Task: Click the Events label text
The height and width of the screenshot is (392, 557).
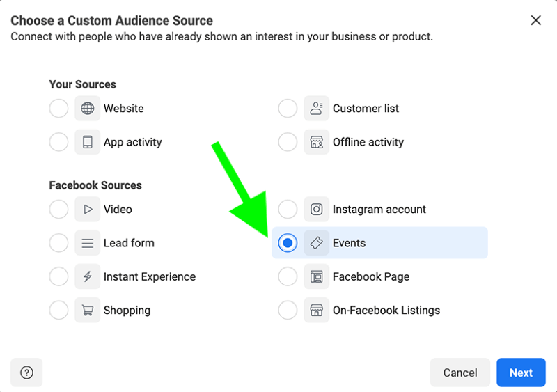Action: (349, 243)
